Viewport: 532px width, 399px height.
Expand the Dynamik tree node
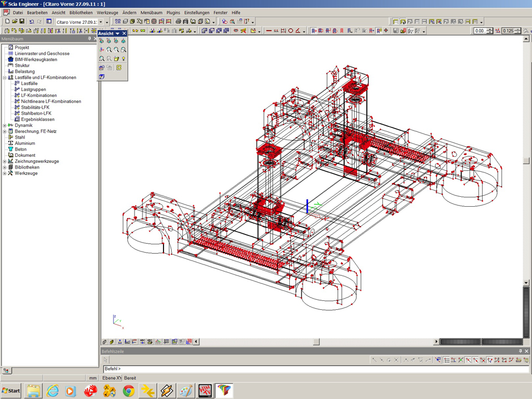[x=4, y=125]
